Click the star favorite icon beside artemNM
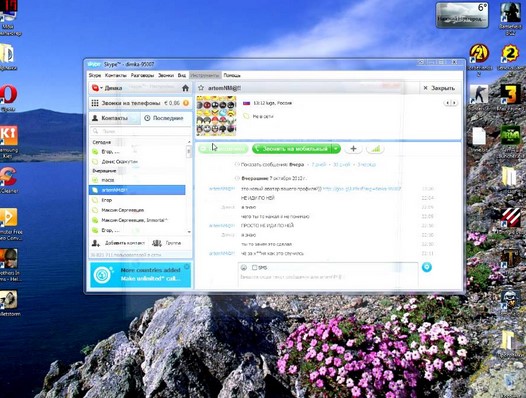This screenshot has height=398, width=526. click(201, 88)
